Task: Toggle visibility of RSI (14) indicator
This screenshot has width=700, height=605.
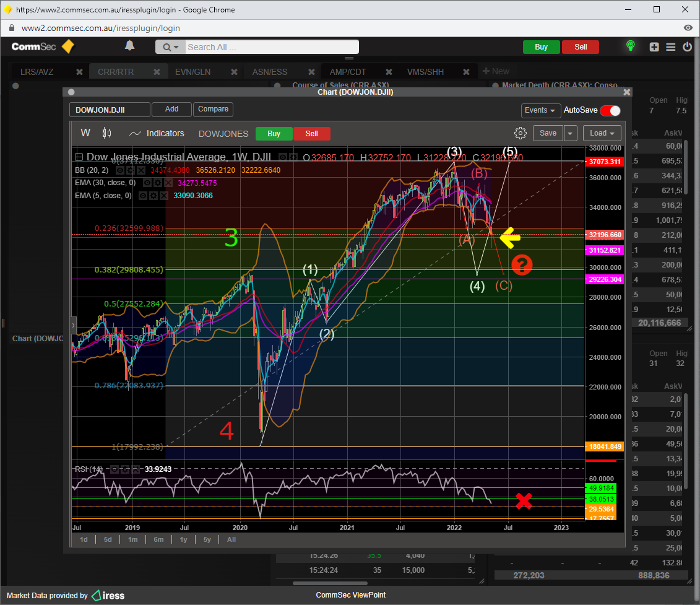Action: click(x=115, y=469)
